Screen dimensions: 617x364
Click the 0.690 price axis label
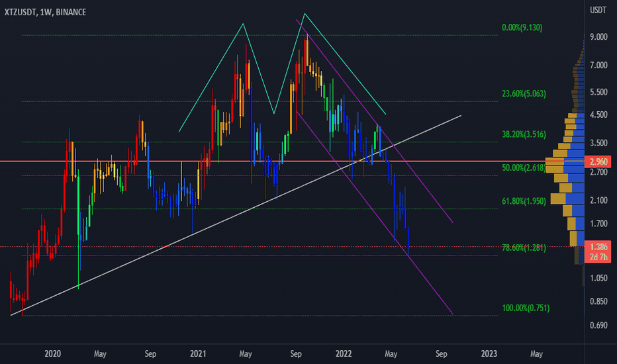[x=598, y=326]
